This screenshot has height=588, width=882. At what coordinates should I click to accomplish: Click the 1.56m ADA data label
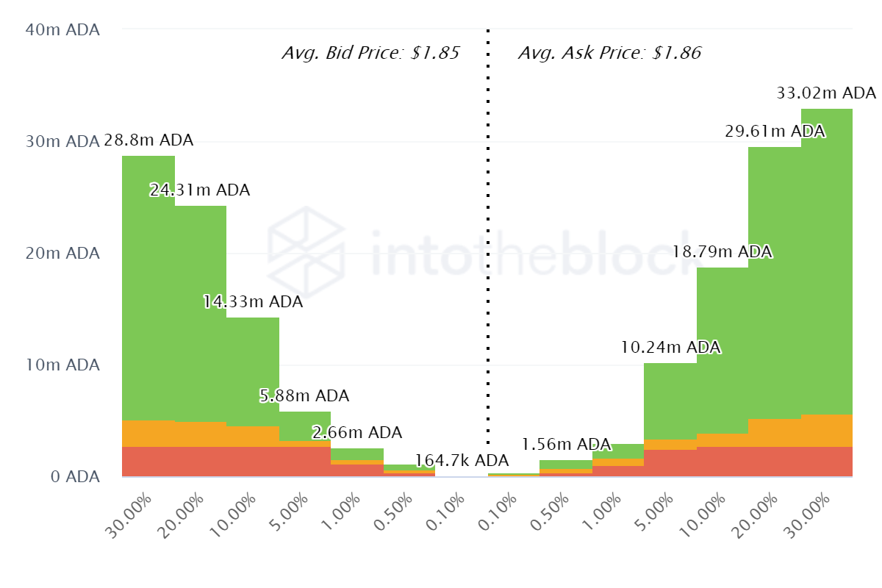[x=566, y=444]
